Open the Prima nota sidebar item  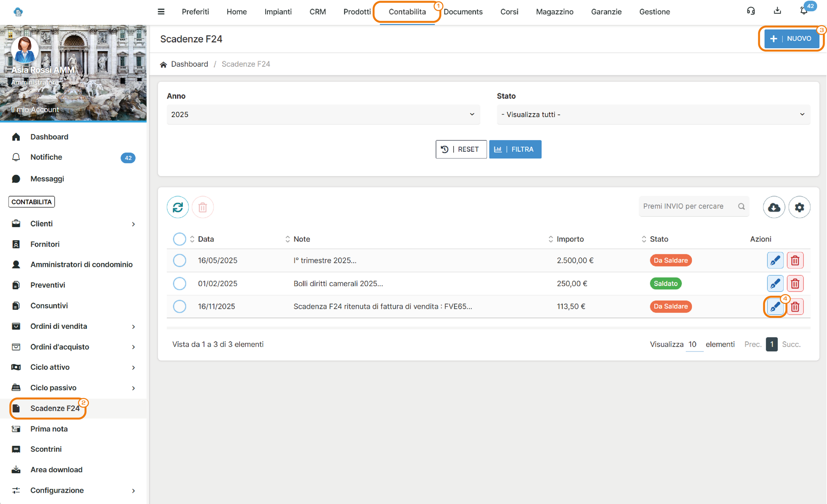[49, 429]
